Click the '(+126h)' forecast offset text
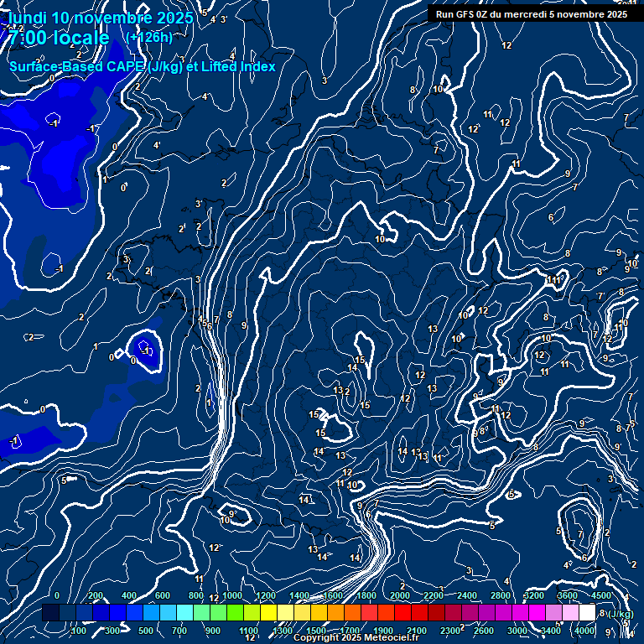Viewport: 644px width, 644px height. click(149, 38)
